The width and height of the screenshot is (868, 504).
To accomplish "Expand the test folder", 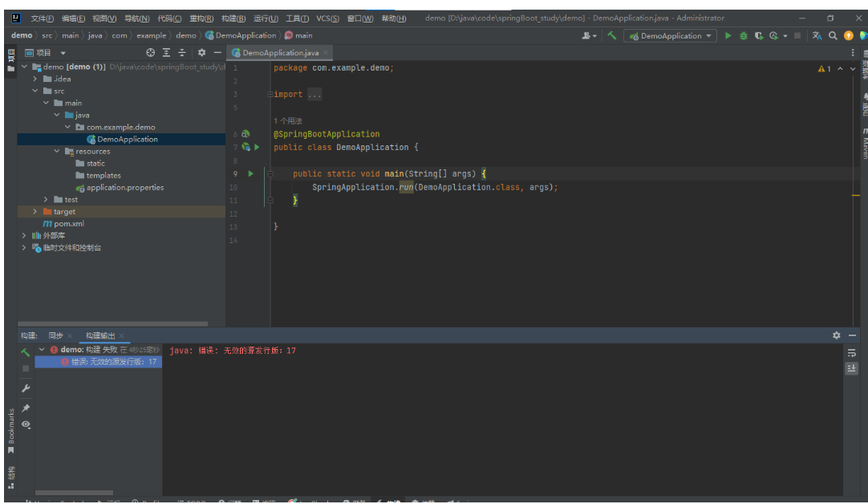I will (x=46, y=199).
